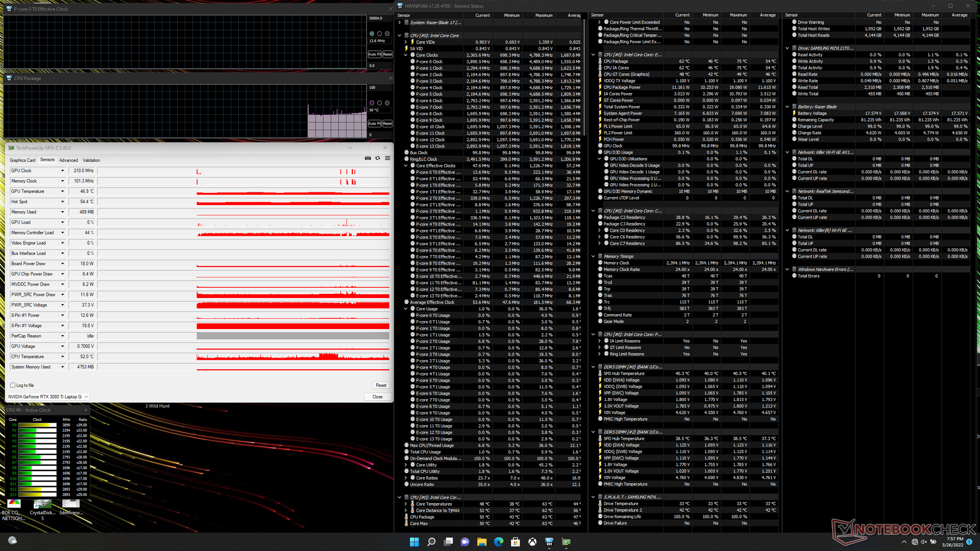
Task: Open Hot Spot sensor dropdown
Action: (x=62, y=202)
